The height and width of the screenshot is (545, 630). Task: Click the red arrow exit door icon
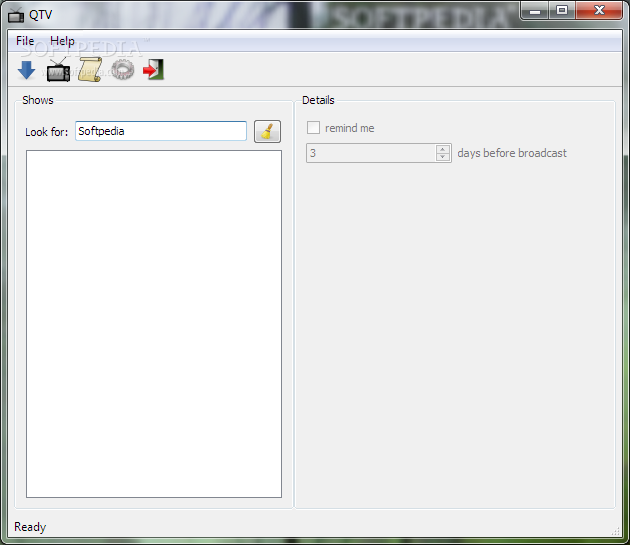click(154, 70)
